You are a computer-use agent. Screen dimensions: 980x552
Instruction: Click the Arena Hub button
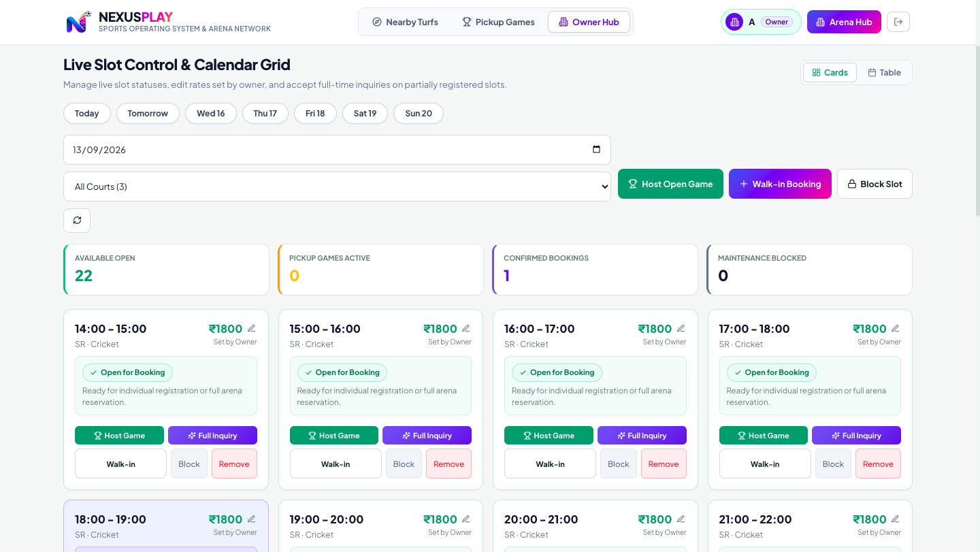coord(844,22)
